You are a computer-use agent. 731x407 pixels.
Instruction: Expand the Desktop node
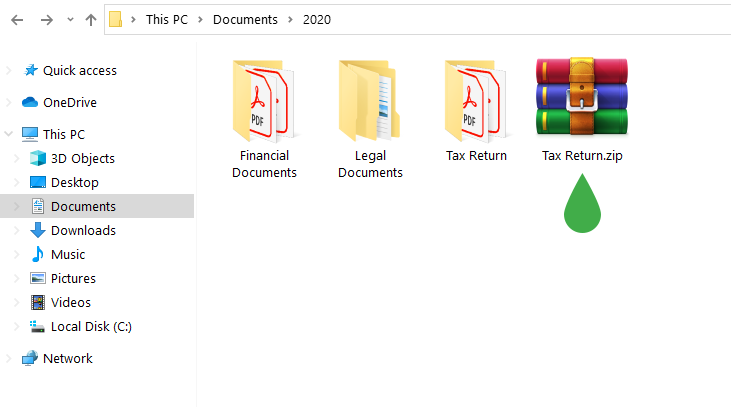(16, 182)
